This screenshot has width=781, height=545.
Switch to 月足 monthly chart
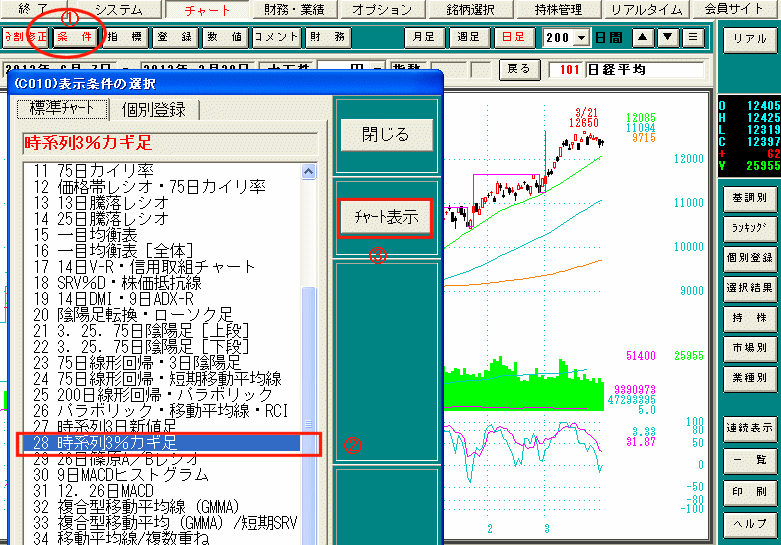424,37
